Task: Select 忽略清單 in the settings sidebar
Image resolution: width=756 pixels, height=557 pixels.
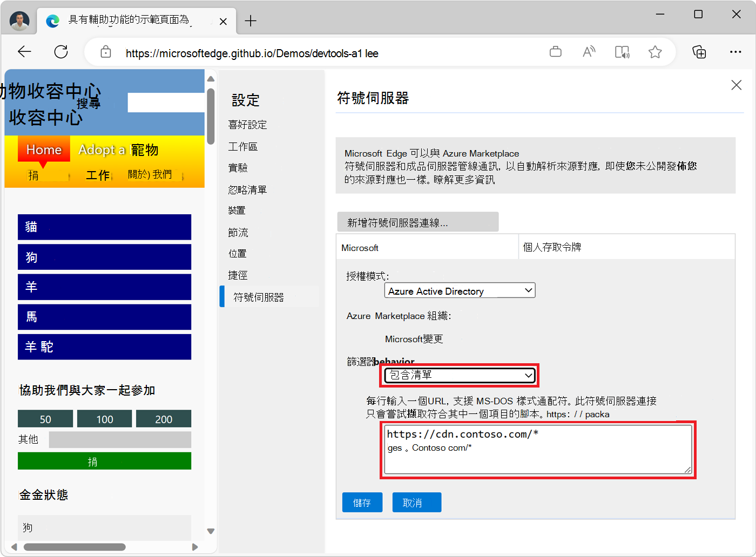Action: (x=247, y=189)
